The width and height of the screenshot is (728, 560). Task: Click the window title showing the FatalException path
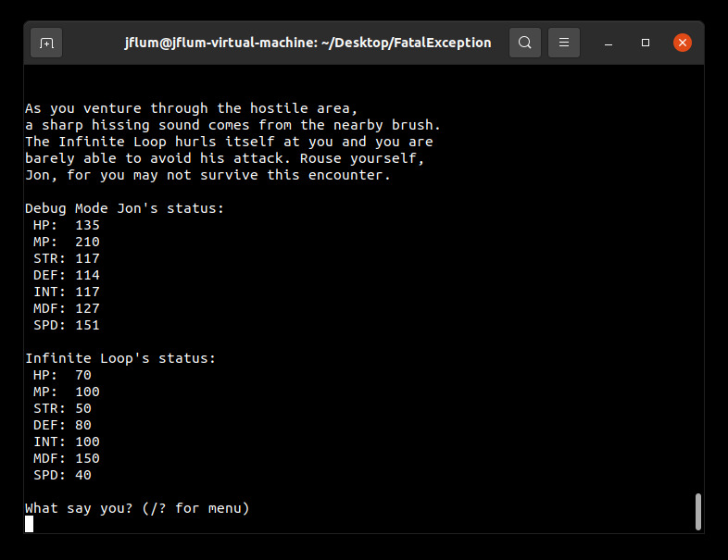pos(308,43)
